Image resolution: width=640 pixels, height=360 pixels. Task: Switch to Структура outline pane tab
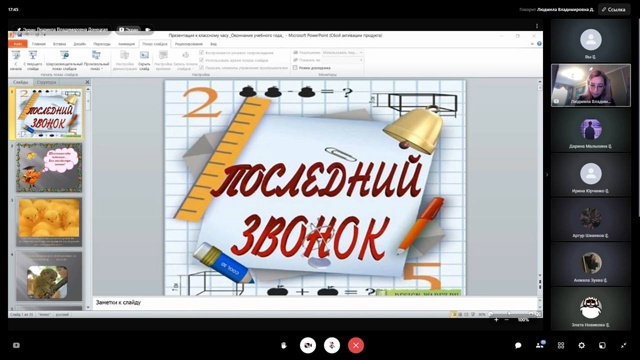[x=46, y=82]
